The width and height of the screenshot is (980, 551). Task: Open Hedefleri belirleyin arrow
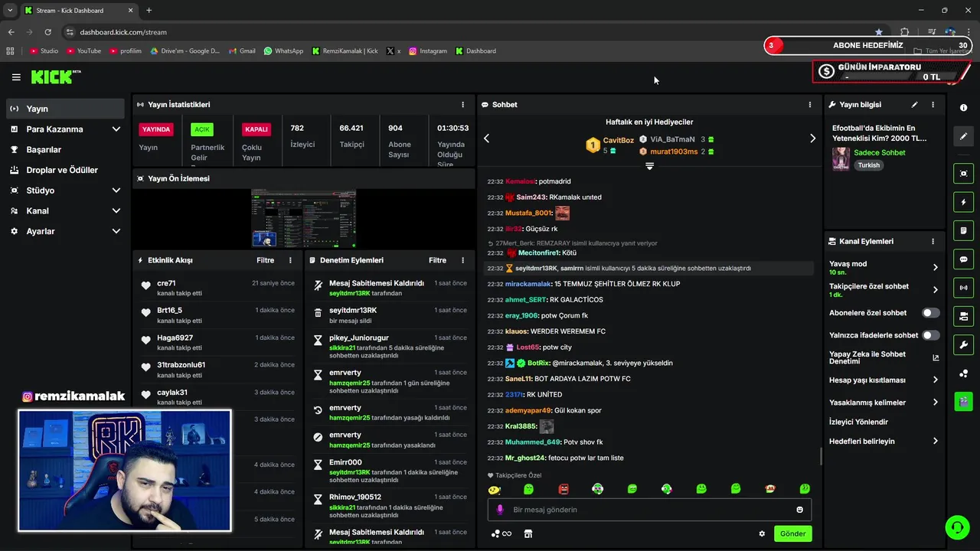tap(935, 442)
